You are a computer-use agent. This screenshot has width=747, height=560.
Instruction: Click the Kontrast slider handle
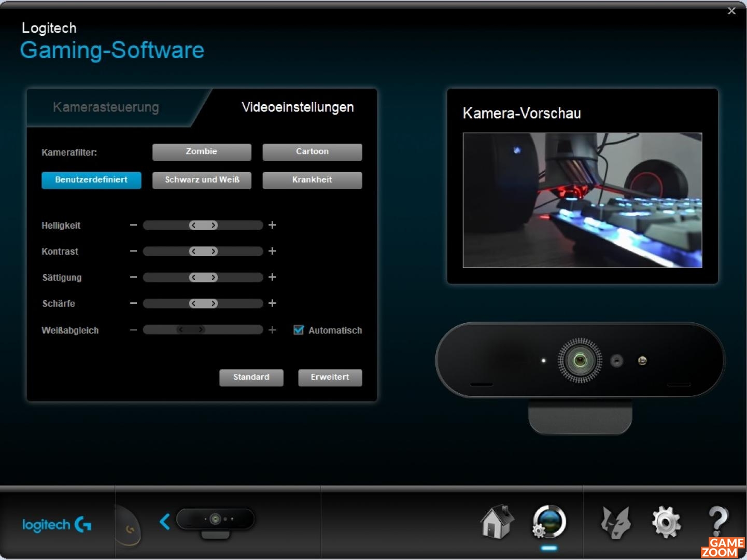(203, 251)
